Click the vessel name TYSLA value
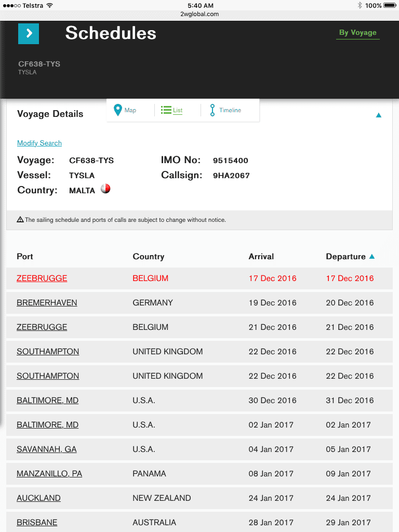This screenshot has width=399, height=532. [x=82, y=176]
